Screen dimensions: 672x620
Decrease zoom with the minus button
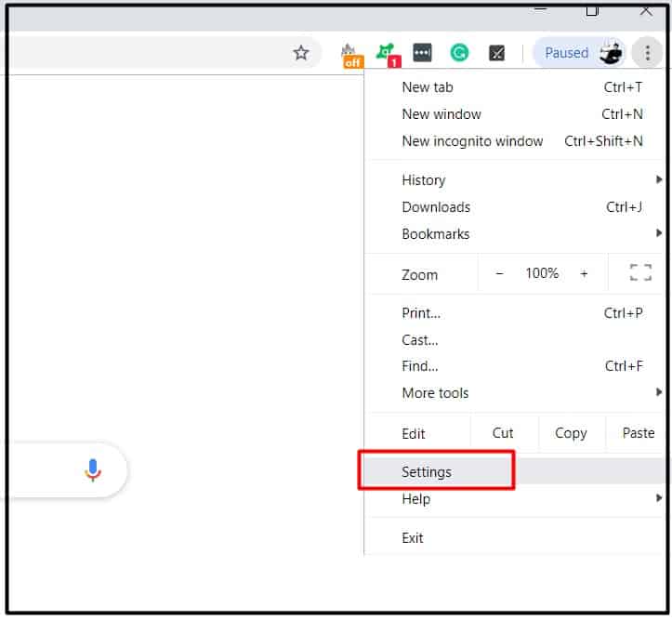(499, 273)
